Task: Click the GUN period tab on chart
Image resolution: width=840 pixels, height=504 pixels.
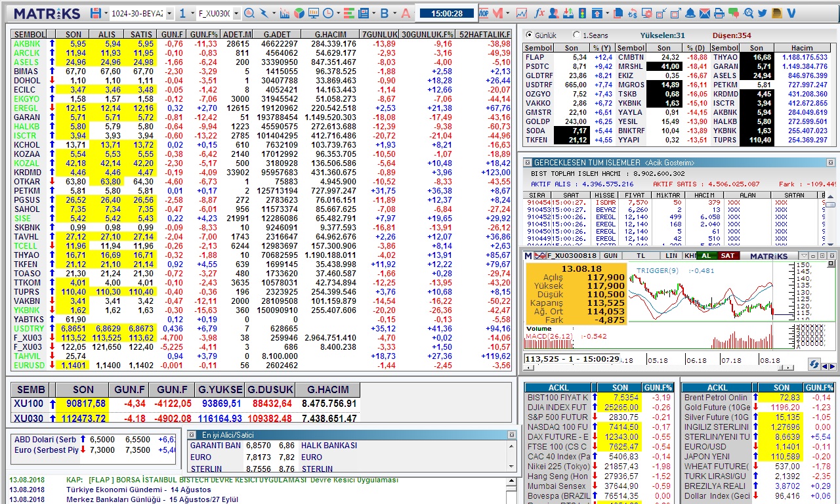Action: coord(610,256)
